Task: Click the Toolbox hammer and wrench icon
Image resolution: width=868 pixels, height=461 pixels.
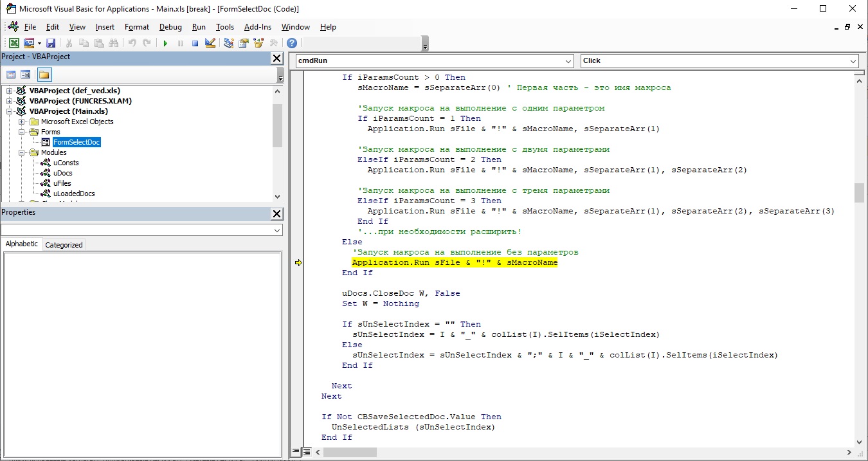Action: pos(273,43)
